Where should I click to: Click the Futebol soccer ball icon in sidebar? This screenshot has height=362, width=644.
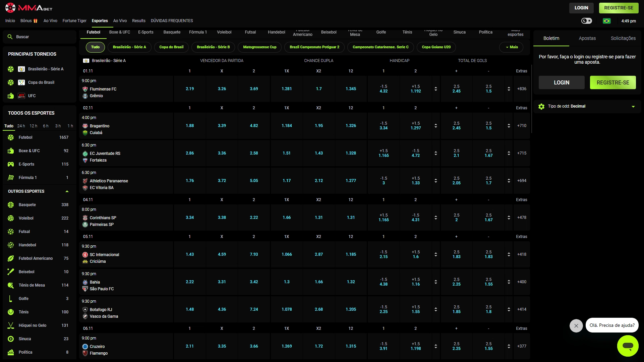[11, 137]
